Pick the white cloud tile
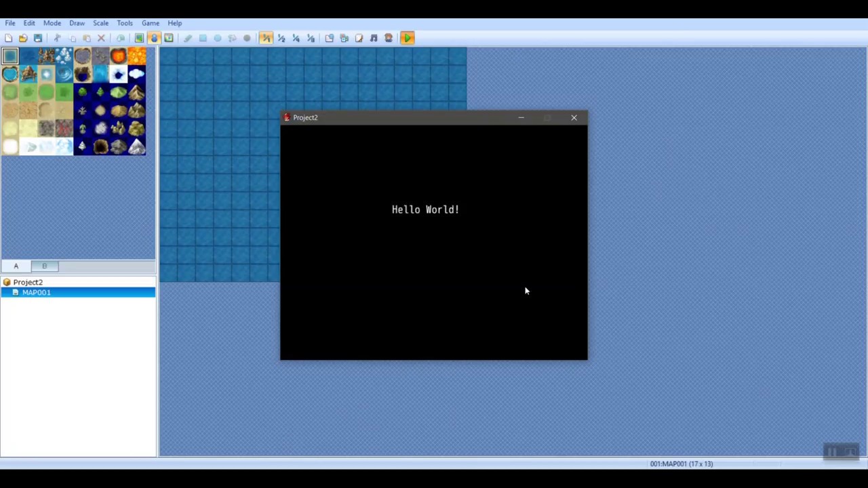 point(136,75)
